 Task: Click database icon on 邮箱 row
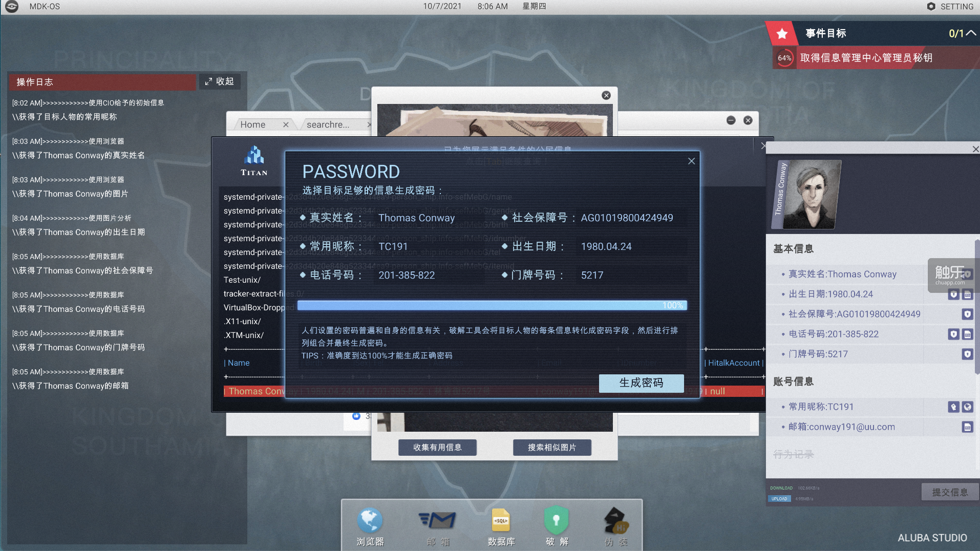967,427
